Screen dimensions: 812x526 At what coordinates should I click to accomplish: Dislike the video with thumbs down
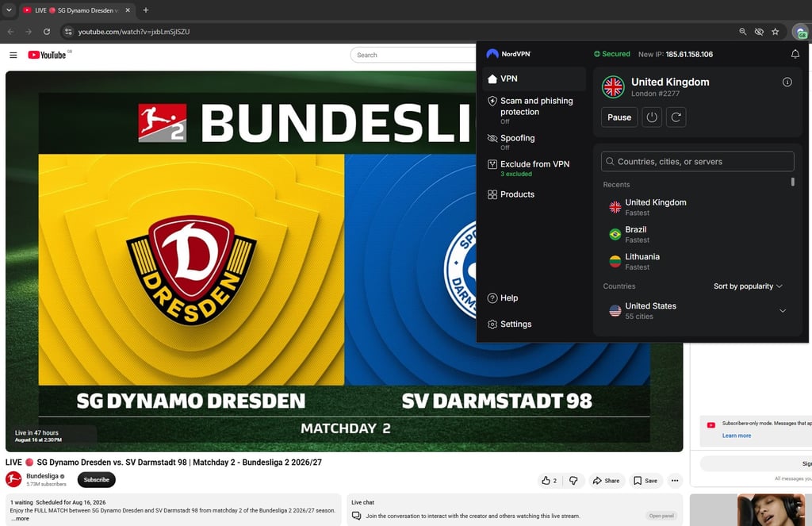tap(573, 481)
